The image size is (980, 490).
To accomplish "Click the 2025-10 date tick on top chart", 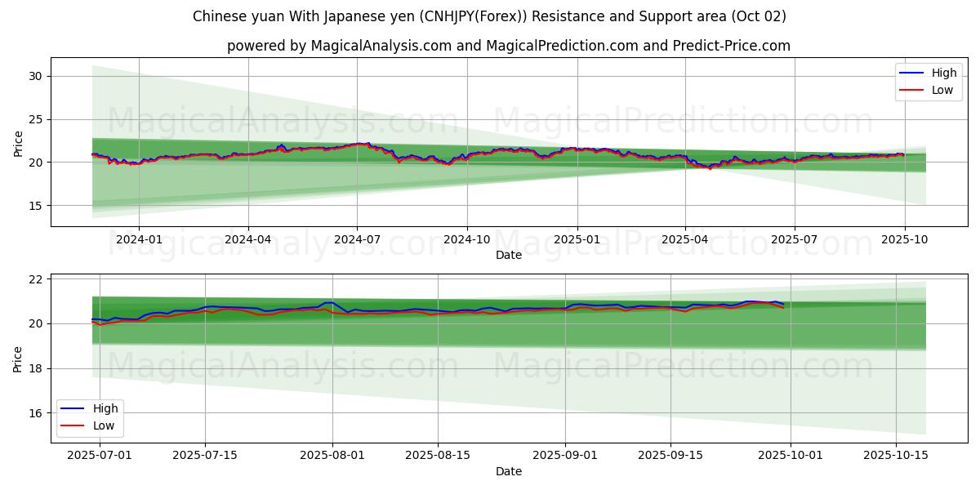I will [x=904, y=240].
